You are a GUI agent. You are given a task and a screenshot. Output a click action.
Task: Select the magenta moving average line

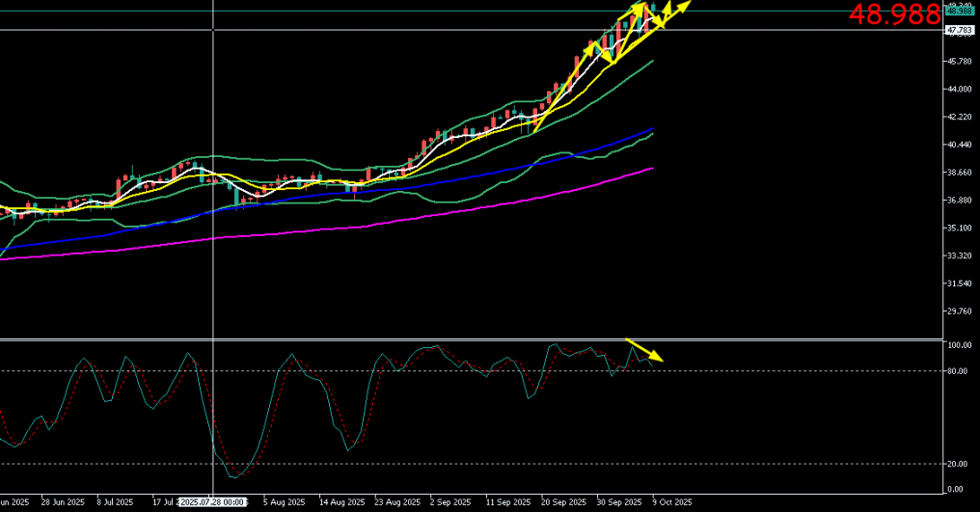tap(386, 223)
